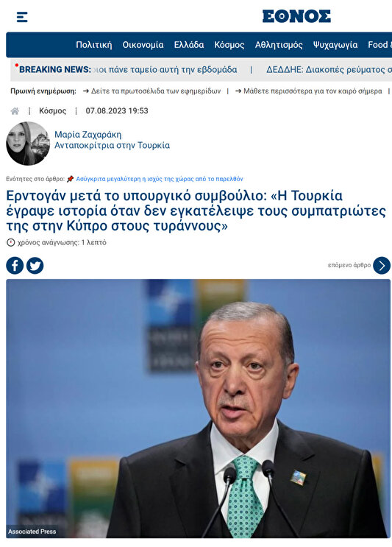Screen dimensions: 392x547
Task: Go to the home breadcrumb icon
Action: click(x=15, y=111)
